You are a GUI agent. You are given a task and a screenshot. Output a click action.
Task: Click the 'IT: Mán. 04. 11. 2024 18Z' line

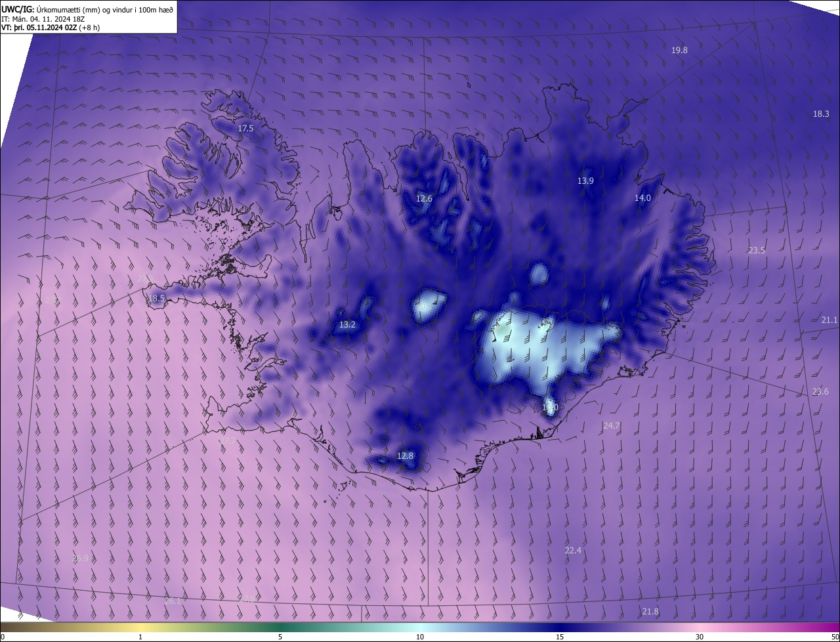click(43, 18)
